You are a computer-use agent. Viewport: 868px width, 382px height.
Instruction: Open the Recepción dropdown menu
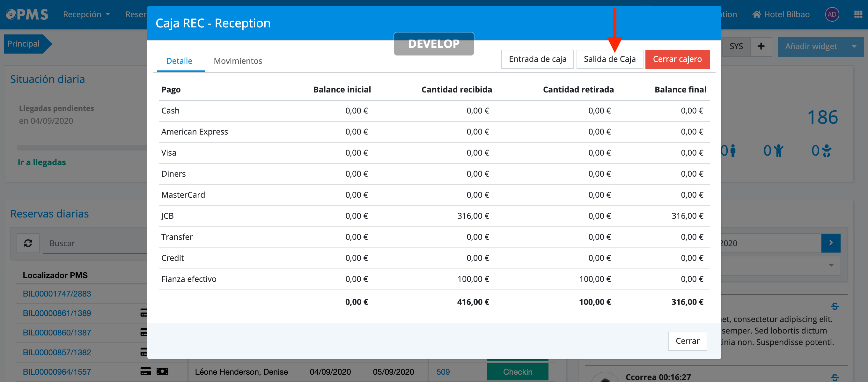pyautogui.click(x=86, y=14)
